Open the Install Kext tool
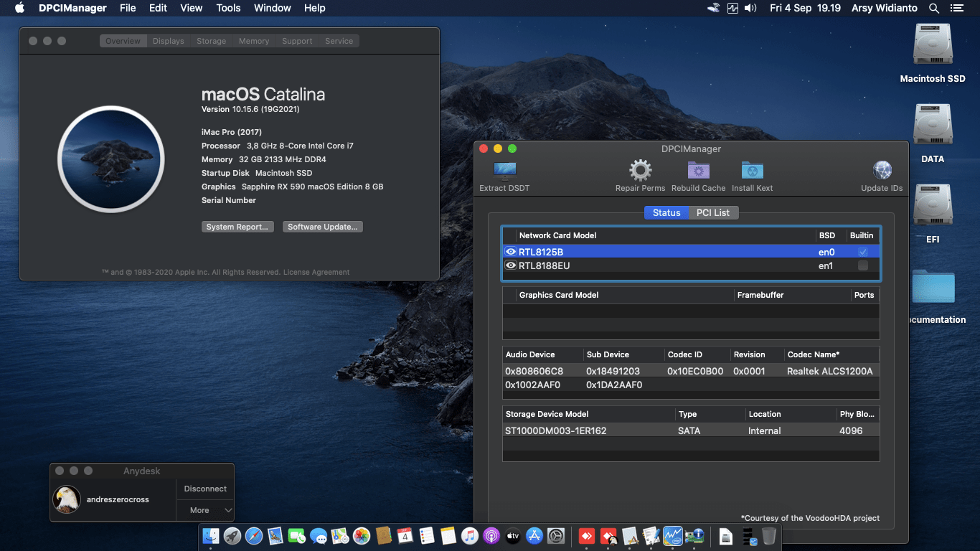Screen dimensions: 980x551 click(x=752, y=171)
